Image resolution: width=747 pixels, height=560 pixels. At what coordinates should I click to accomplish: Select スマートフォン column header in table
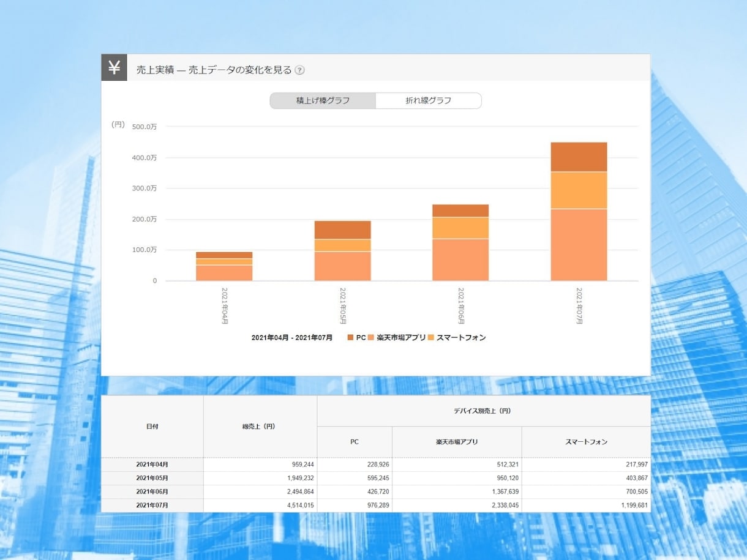pos(586,442)
